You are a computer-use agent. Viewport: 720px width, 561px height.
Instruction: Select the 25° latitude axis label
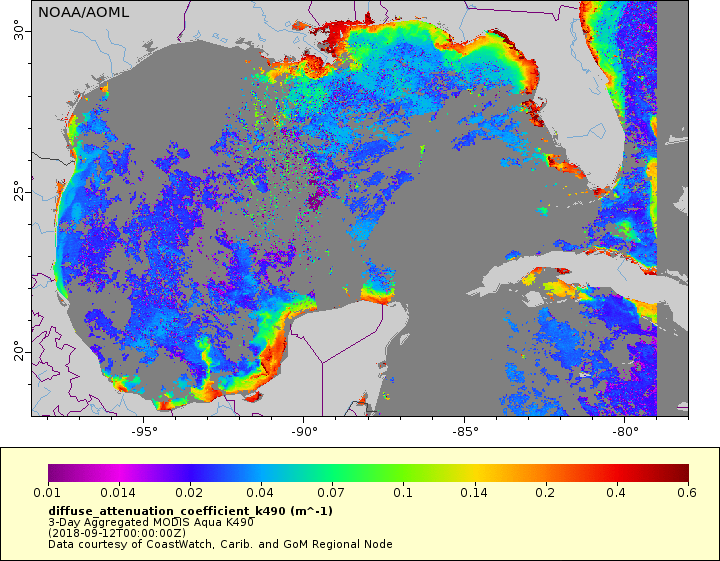[x=18, y=191]
